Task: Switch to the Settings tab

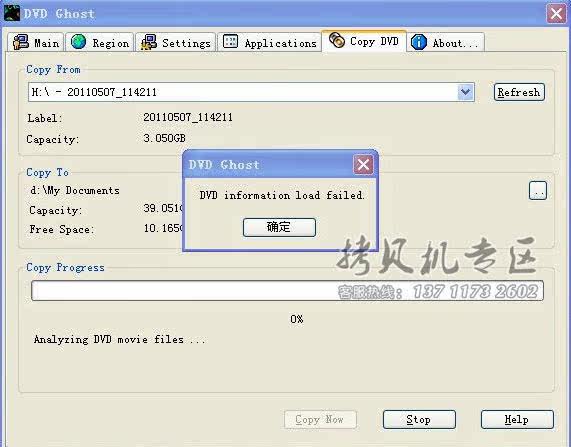Action: (x=176, y=42)
